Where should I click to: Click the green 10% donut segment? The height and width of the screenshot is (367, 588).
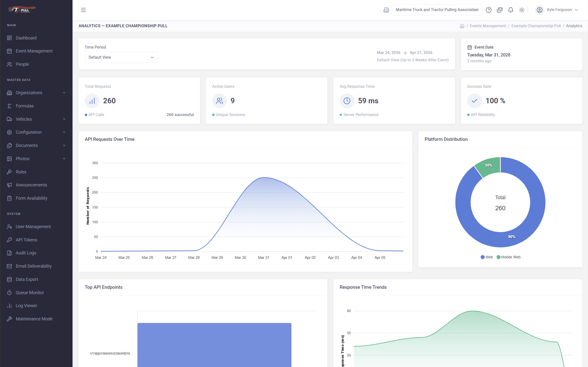click(489, 165)
